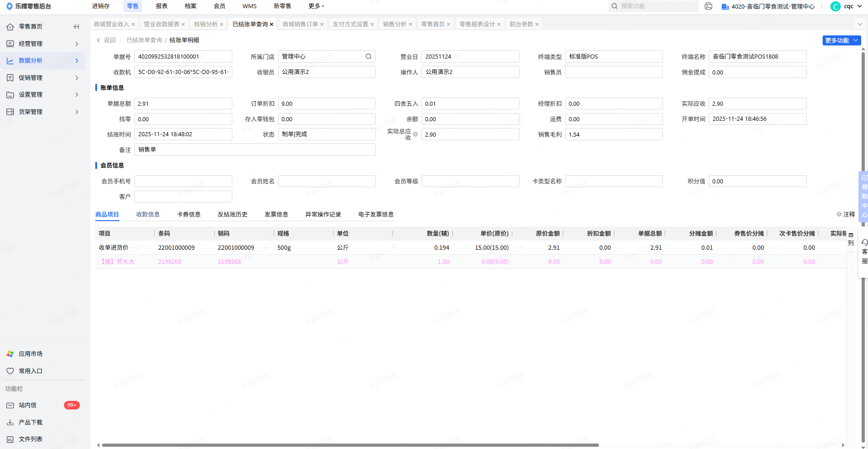Open the 帮助中心 side panel tab

[864, 196]
